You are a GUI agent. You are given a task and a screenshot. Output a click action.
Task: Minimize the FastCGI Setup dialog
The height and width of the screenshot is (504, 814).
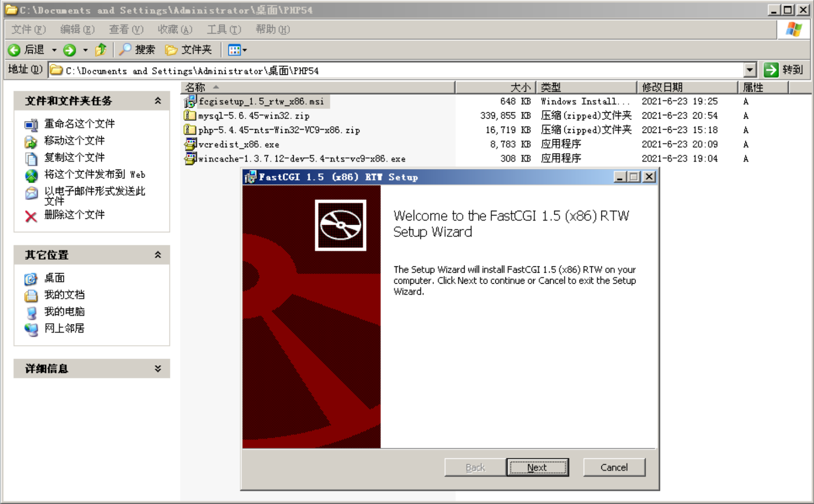[620, 177]
